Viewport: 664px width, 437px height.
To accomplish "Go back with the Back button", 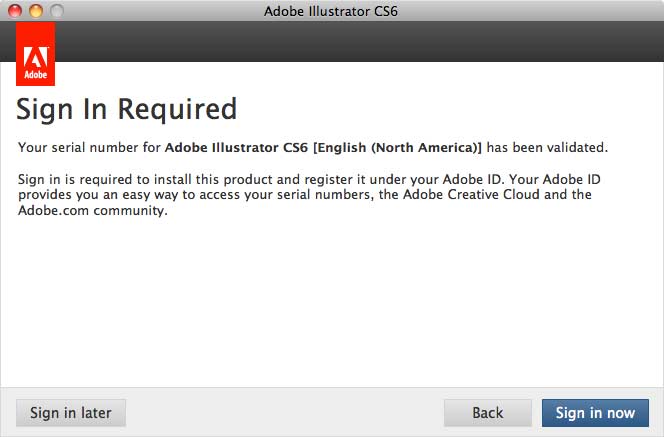I will [487, 413].
